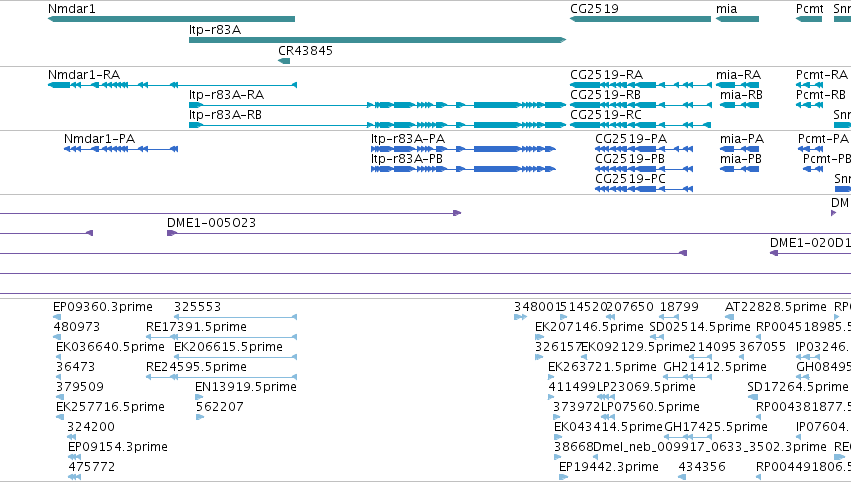Select the 325553 feature label

point(198,307)
